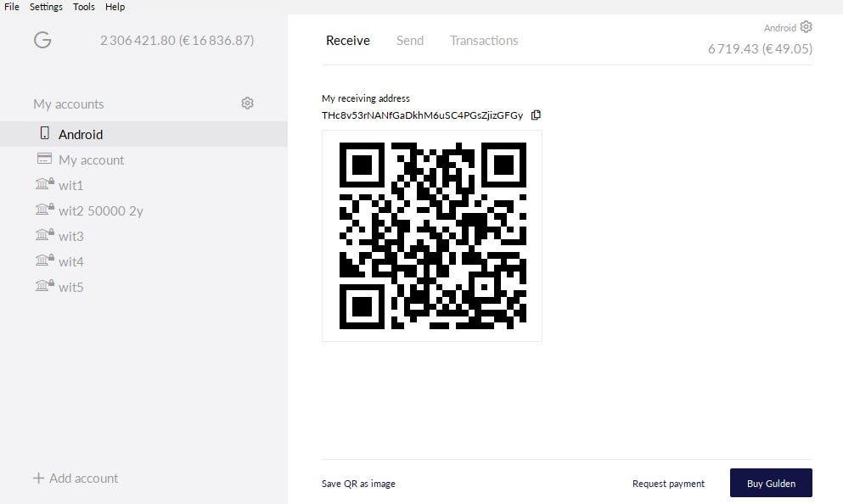This screenshot has width=843, height=504.
Task: Click Request payment
Action: tap(668, 484)
